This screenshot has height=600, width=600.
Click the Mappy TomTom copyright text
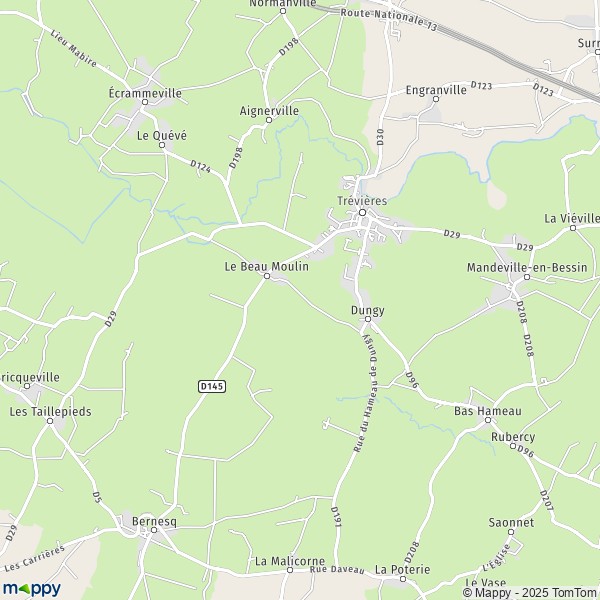(531, 593)
